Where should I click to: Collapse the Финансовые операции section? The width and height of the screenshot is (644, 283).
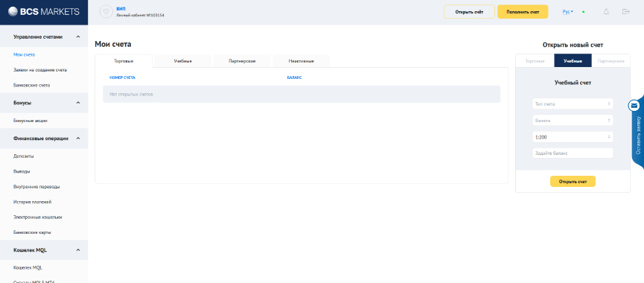78,139
